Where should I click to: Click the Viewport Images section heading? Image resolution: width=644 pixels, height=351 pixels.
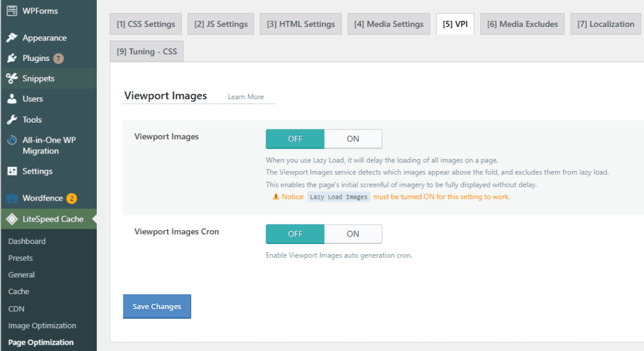165,96
